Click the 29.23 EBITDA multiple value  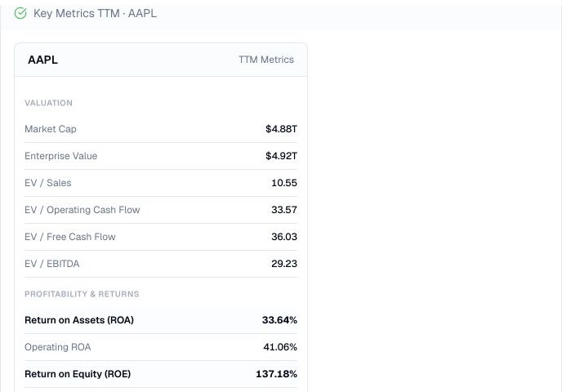(284, 264)
